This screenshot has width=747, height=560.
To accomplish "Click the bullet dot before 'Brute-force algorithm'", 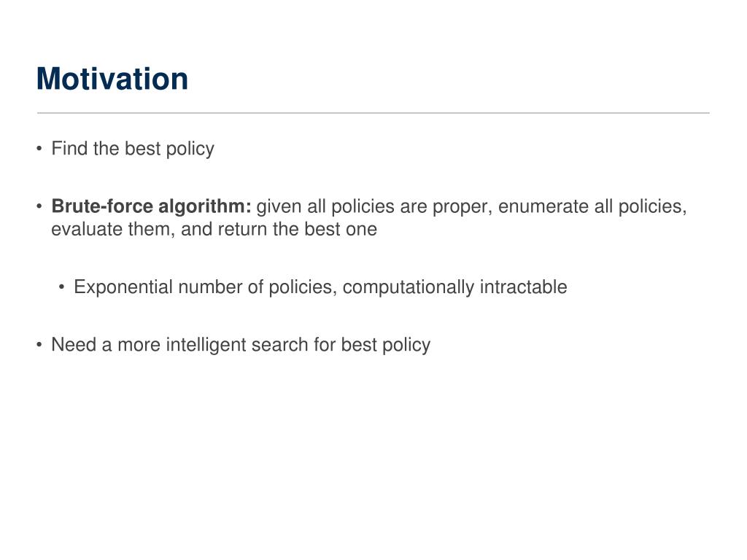I will (x=39, y=206).
